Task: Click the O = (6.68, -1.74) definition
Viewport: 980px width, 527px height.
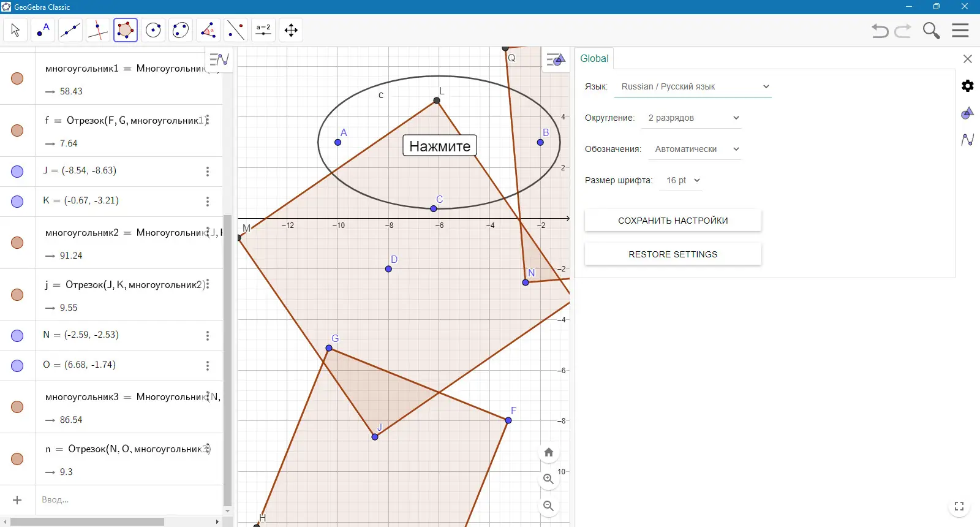Action: 79,365
